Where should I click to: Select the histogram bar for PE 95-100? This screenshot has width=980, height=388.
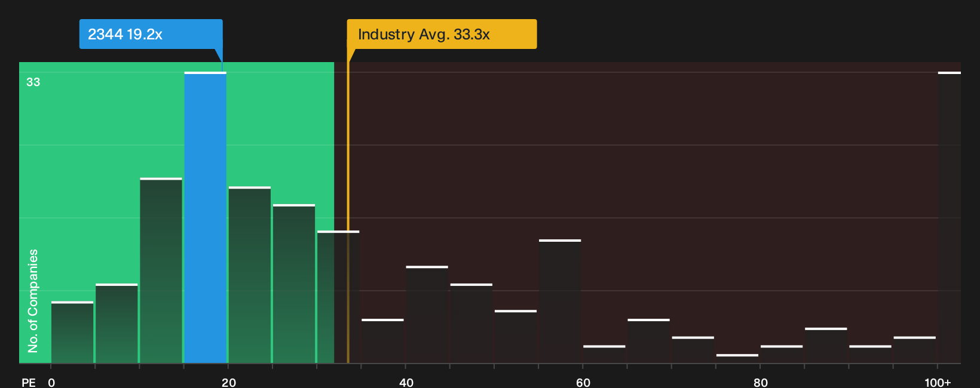pyautogui.click(x=915, y=350)
